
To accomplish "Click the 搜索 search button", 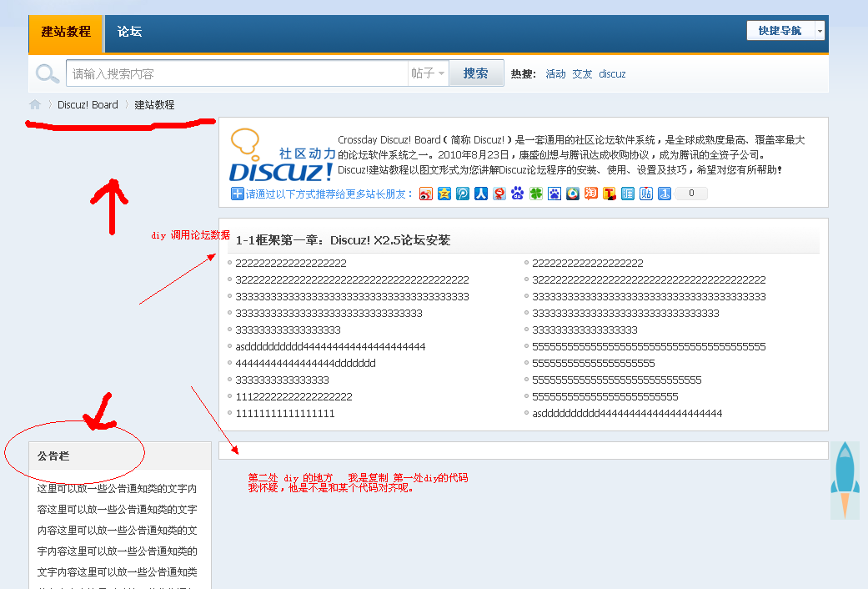I will (x=475, y=73).
